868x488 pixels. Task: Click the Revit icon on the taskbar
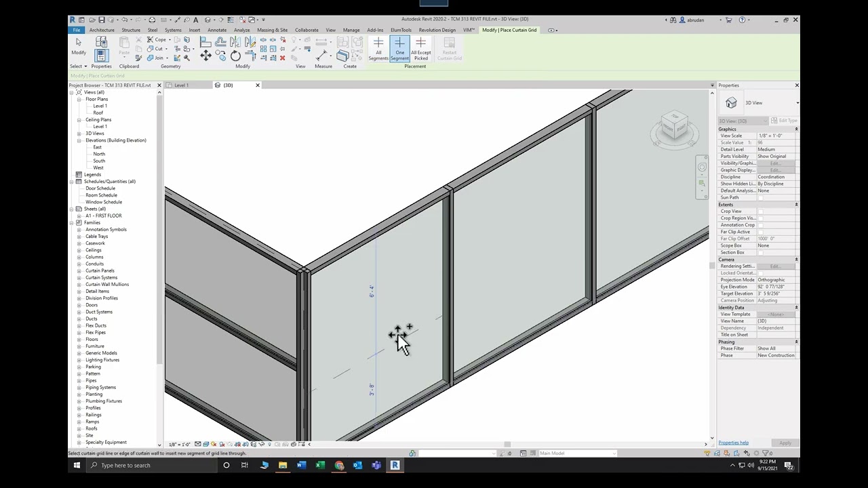pyautogui.click(x=395, y=465)
